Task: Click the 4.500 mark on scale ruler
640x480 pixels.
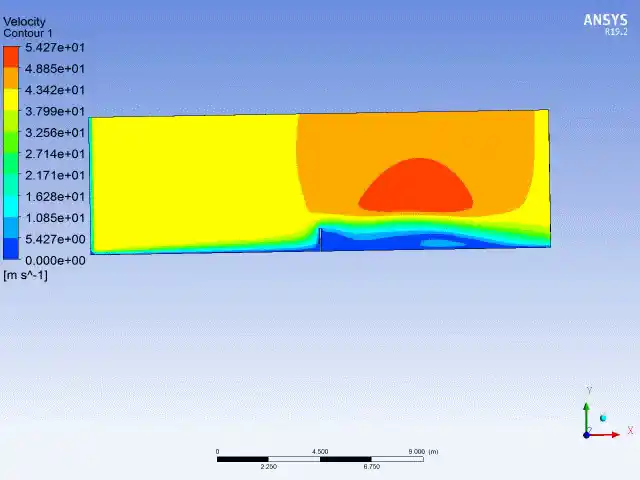Action: [320, 451]
